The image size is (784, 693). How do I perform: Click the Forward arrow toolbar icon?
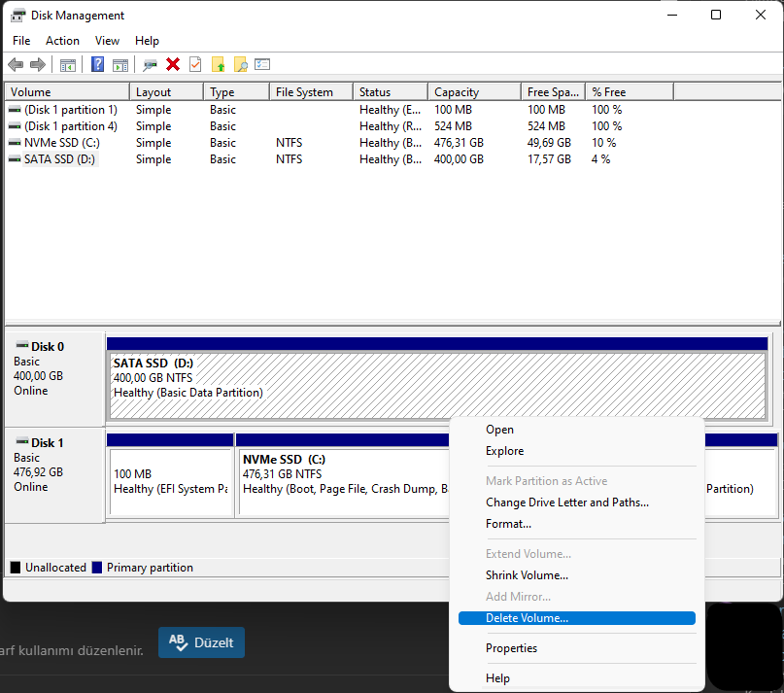38,64
